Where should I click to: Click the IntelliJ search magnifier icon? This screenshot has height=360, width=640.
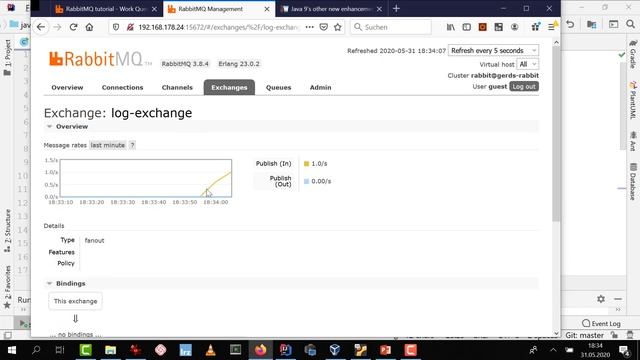click(x=630, y=24)
